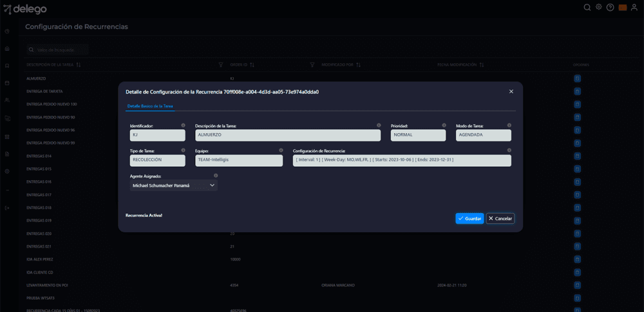Click the Descripción de la Tarea field
This screenshot has height=312, width=644.
[x=288, y=136]
